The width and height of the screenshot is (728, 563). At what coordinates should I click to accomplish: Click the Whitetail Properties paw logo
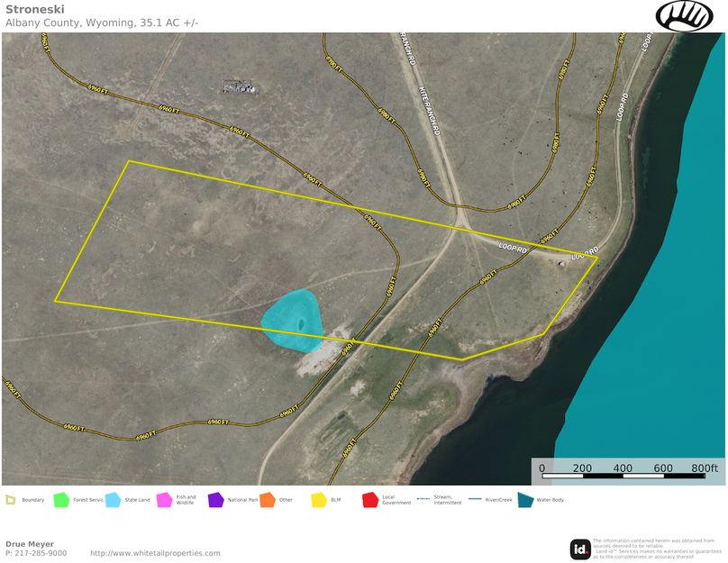click(684, 15)
